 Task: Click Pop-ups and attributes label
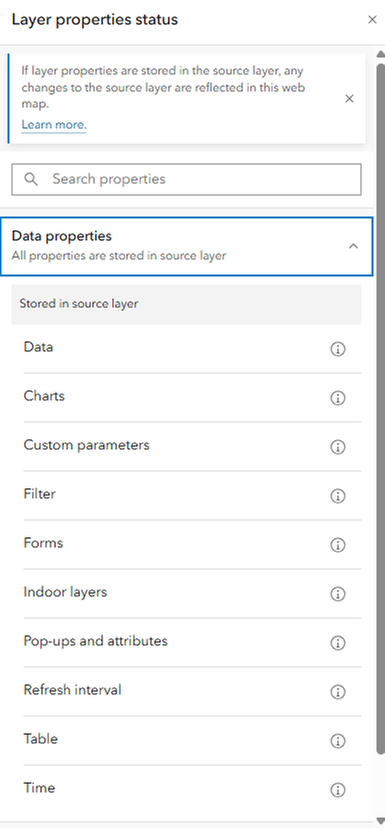point(96,641)
